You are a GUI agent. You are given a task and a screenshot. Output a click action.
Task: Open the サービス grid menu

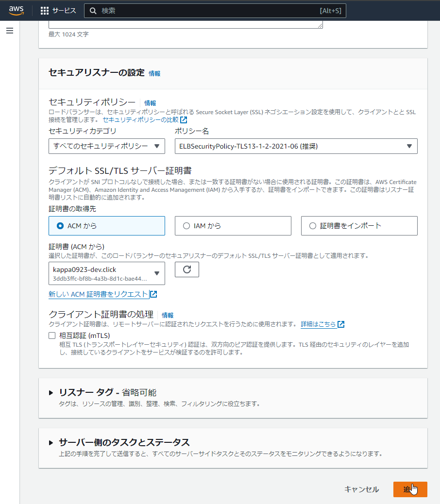(x=58, y=11)
